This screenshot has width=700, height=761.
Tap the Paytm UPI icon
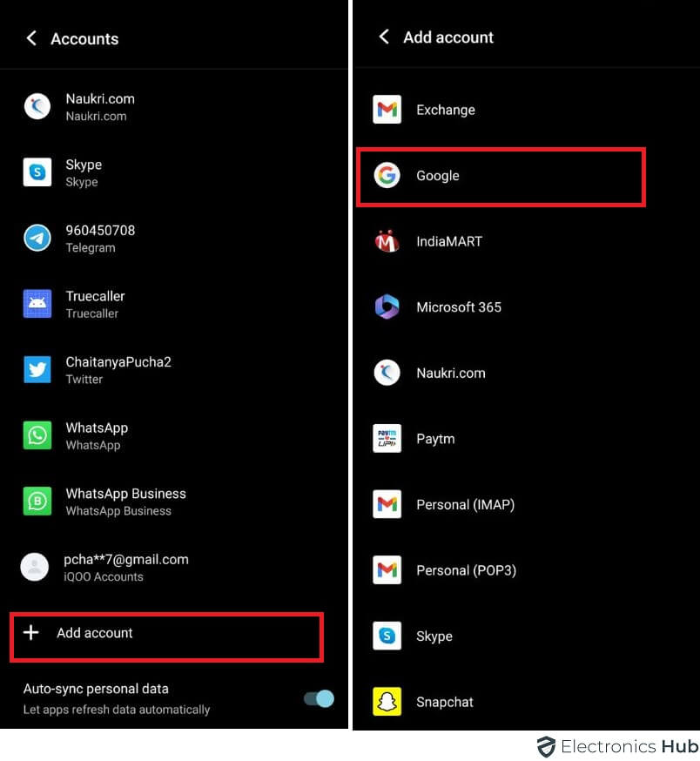point(387,438)
